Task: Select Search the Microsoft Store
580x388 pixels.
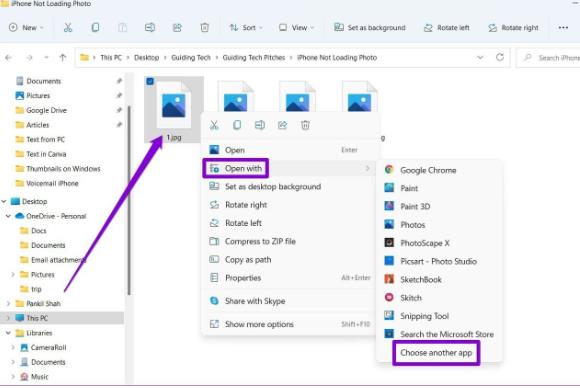Action: [x=439, y=334]
